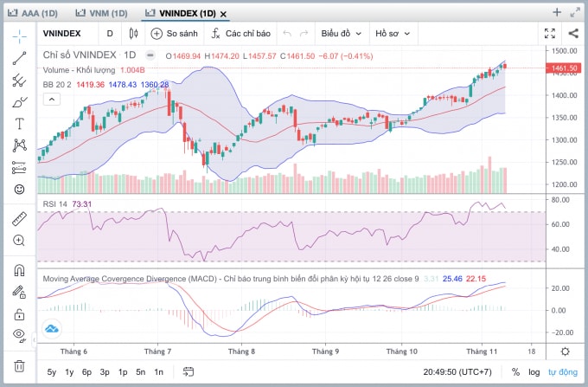The height and width of the screenshot is (387, 588).
Task: Click the 1461.50 current price label
Action: 564,68
